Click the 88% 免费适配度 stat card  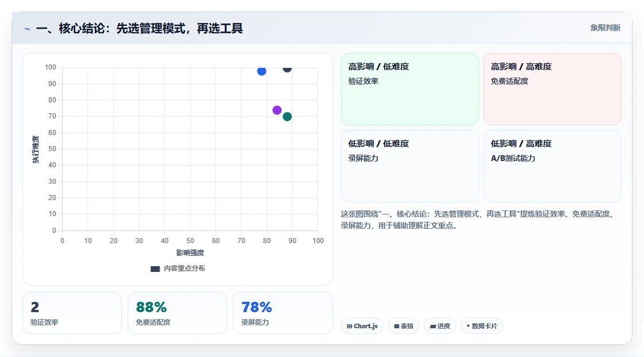tap(178, 313)
